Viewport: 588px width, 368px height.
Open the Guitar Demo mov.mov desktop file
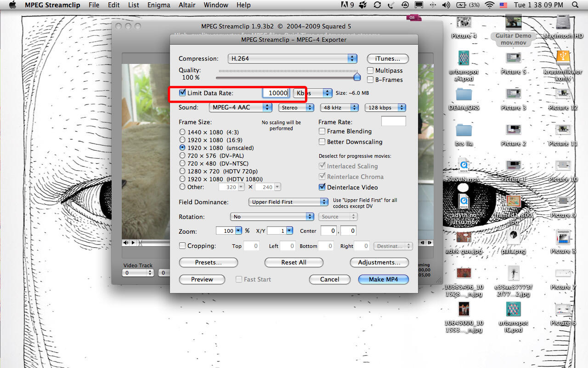pos(513,22)
